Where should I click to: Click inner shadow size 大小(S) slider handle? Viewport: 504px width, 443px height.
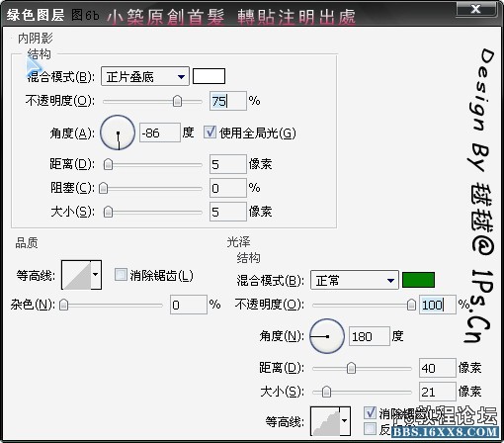click(x=108, y=212)
